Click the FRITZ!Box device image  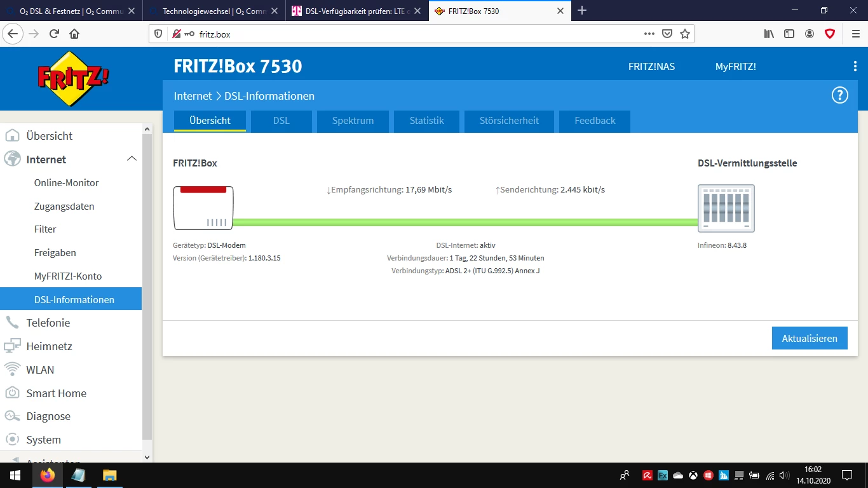point(203,208)
